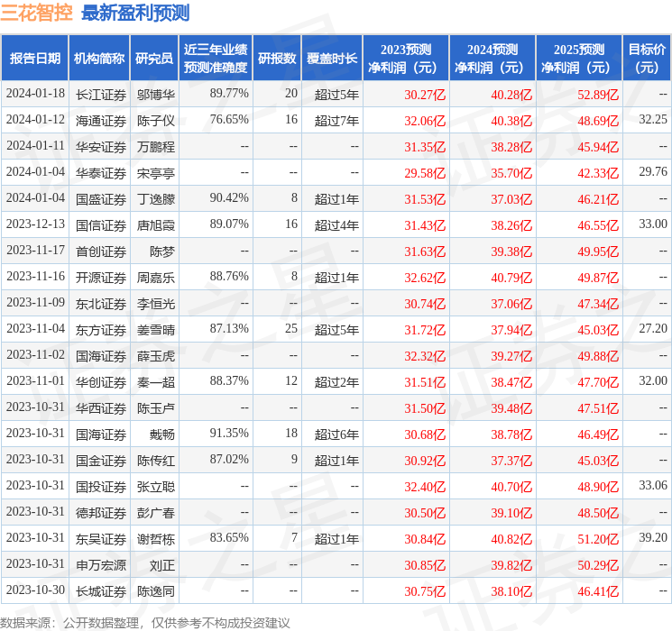This screenshot has width=672, height=631.
Task: Click coverage duration 超过6年
Action: coord(336,434)
